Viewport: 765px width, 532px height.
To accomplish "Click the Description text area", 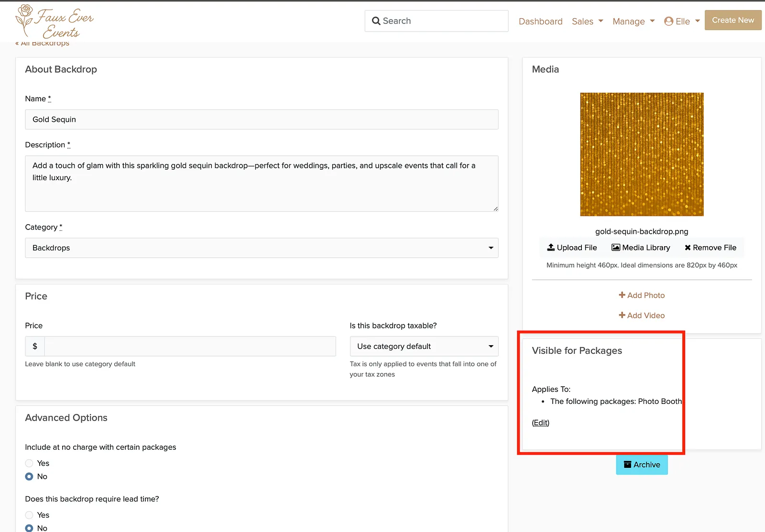I will pos(262,184).
